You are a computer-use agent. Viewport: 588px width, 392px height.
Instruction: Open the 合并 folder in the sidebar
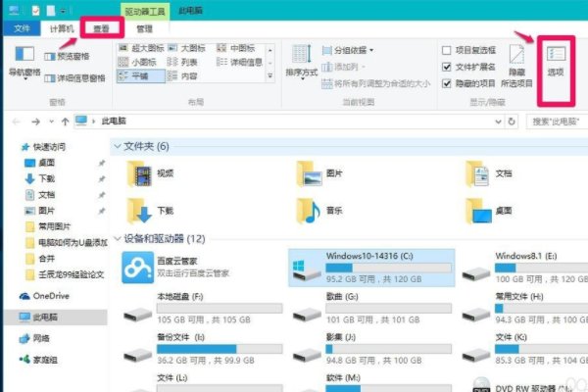point(40,259)
